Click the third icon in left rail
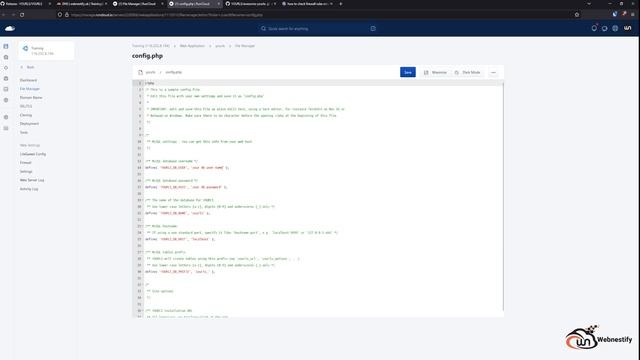Screen dimensions: 640x360 click(x=6, y=68)
